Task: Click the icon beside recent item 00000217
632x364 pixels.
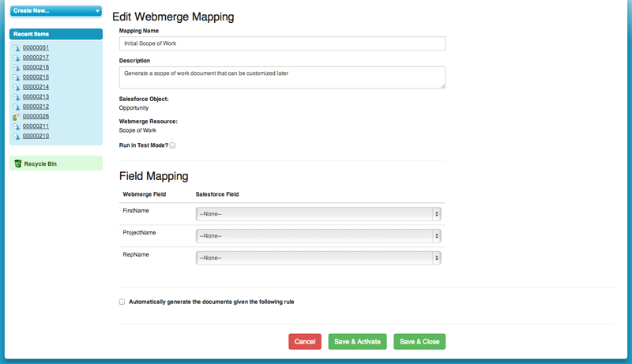Action: [16, 58]
